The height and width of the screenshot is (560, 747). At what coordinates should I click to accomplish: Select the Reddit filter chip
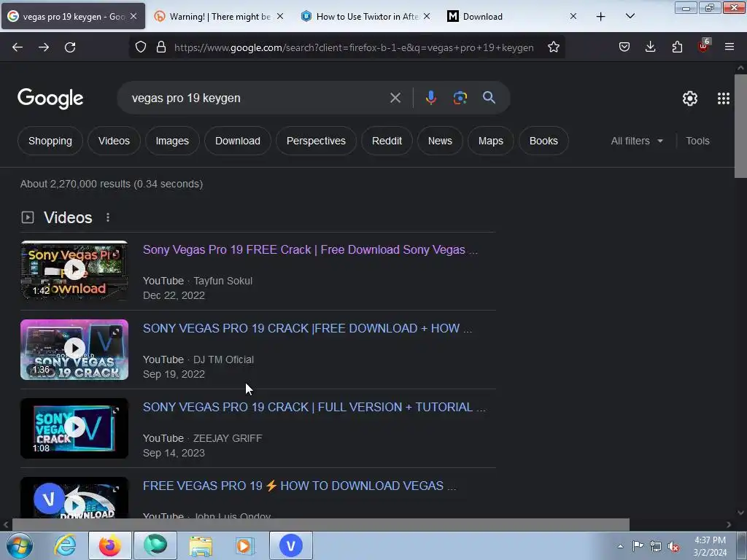(387, 141)
